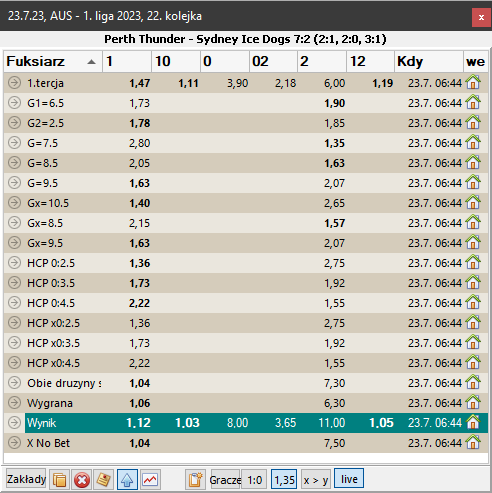Screen dimensions: 492x493
Task: Sort by Kdy column header
Action: coord(429,61)
